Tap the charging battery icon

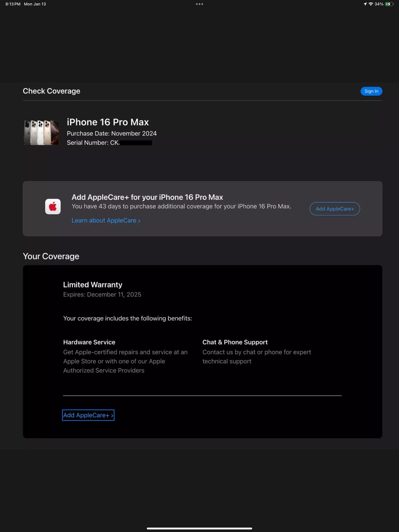(389, 4)
